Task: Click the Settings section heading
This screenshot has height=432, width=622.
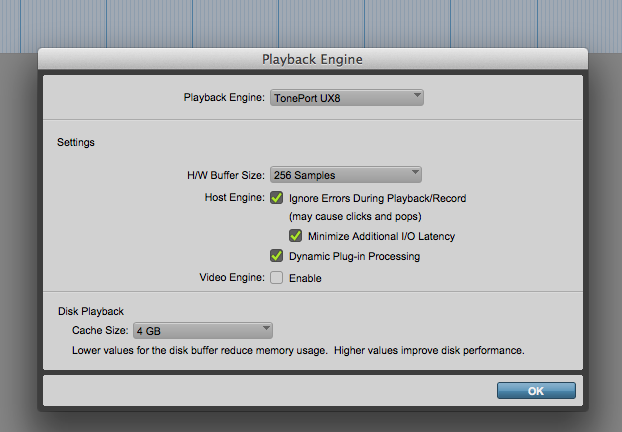Action: (x=76, y=142)
